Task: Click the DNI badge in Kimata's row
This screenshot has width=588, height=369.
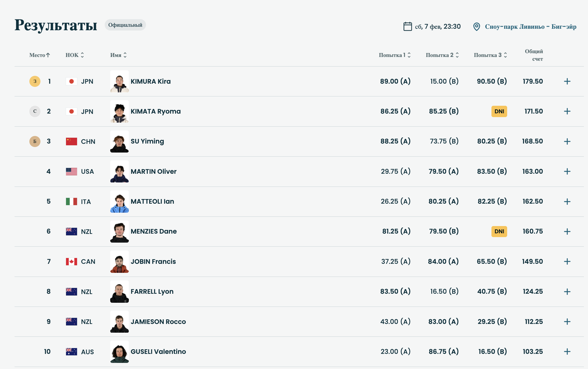Action: click(x=499, y=111)
